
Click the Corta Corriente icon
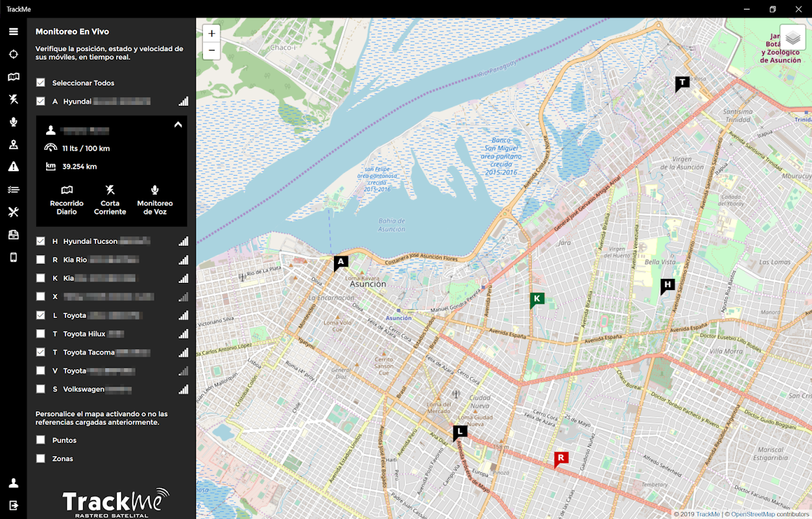(x=110, y=190)
